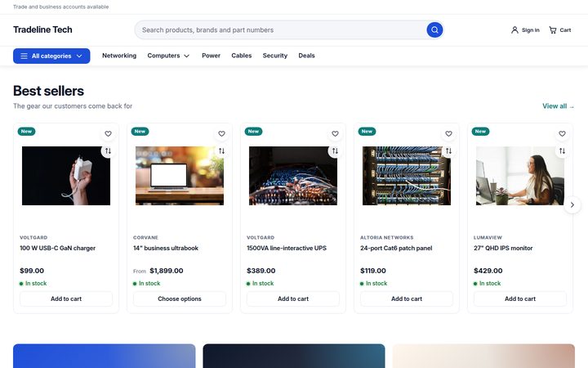
Task: Wishlist the 14" business ultrabook
Action: (x=221, y=133)
